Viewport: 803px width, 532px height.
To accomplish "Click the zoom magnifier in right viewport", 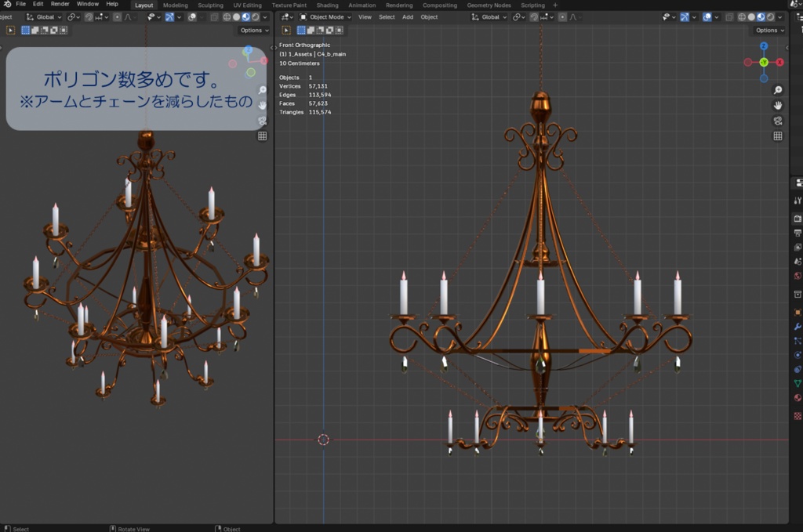I will click(x=778, y=90).
